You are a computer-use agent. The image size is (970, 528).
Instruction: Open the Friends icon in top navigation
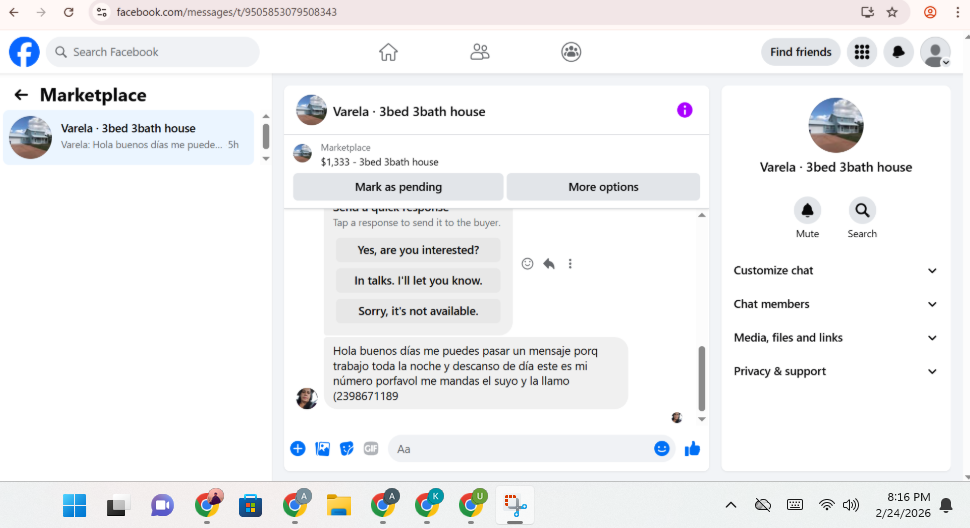tap(479, 52)
